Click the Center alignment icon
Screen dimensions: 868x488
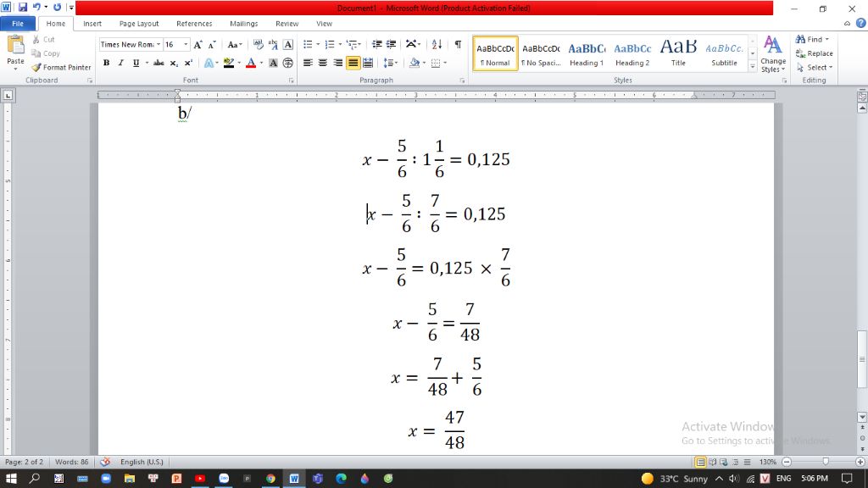323,63
